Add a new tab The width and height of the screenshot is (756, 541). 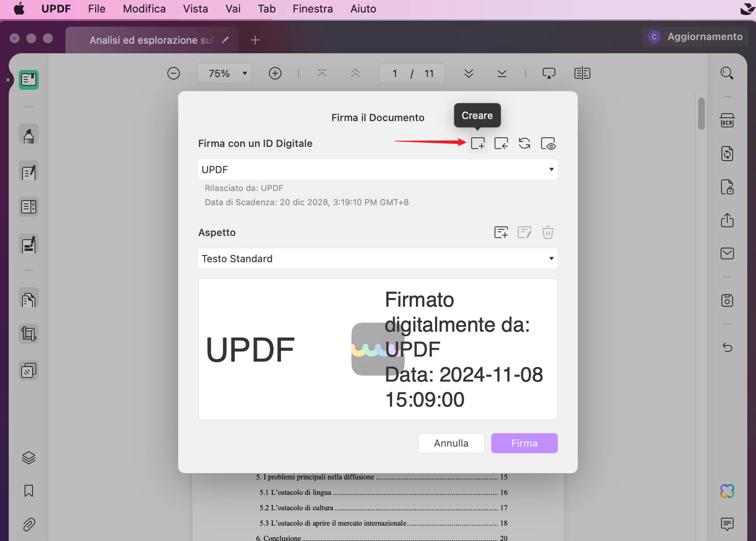pos(255,40)
